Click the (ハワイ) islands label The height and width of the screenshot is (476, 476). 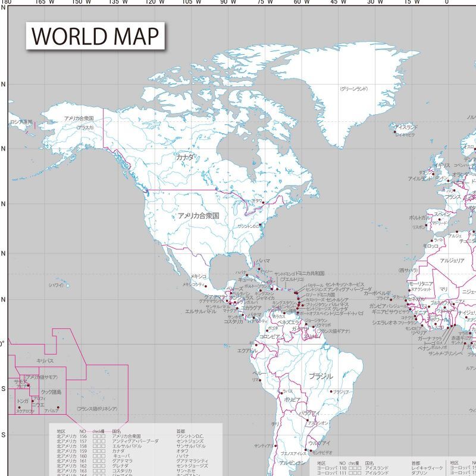click(x=56, y=285)
